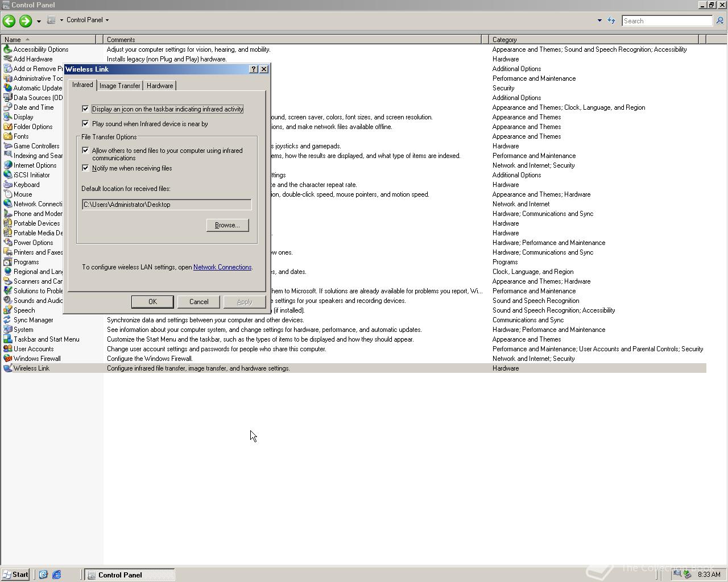Expand dropdown after Control Panel in address bar
Image resolution: width=728 pixels, height=582 pixels.
click(x=107, y=20)
